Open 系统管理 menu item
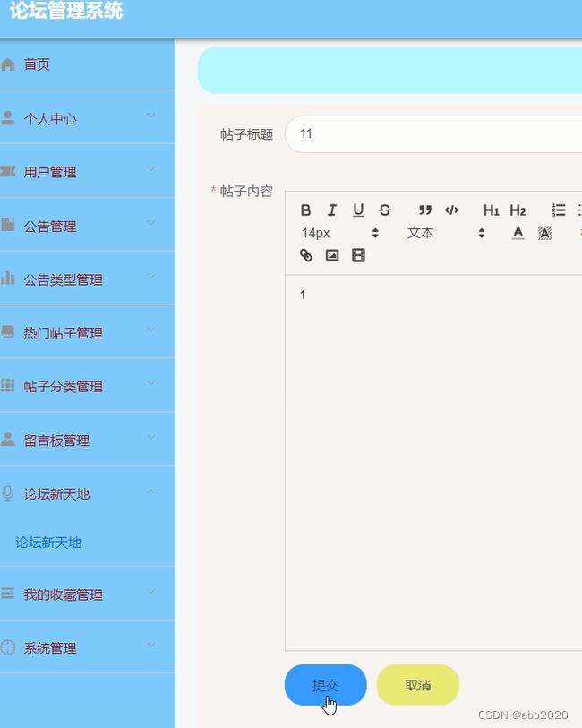The height and width of the screenshot is (728, 582). pos(87,647)
